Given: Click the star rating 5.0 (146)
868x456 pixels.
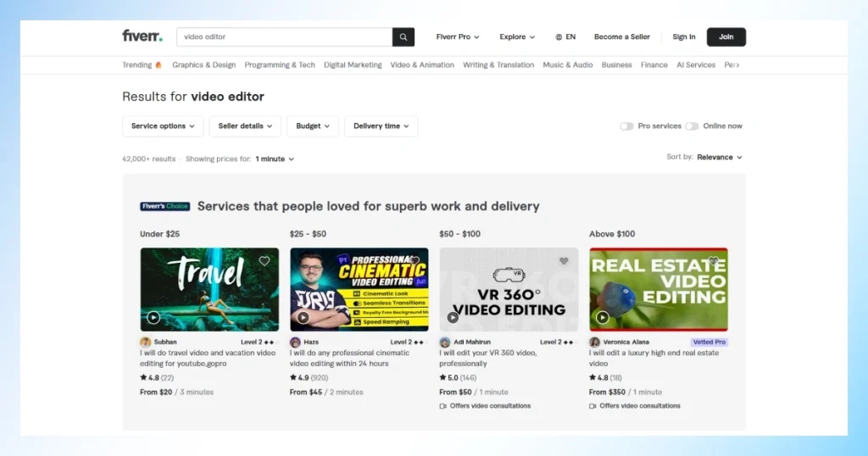Looking at the screenshot, I should pyautogui.click(x=458, y=378).
